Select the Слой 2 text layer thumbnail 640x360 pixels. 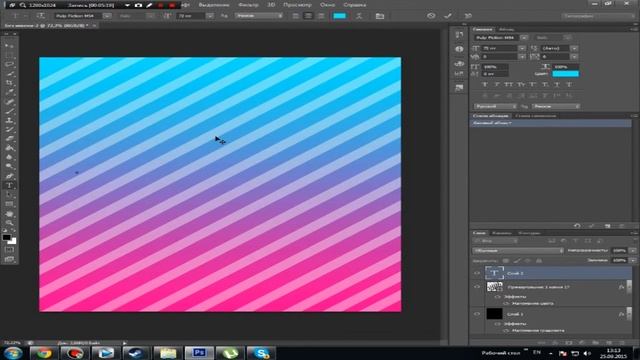pyautogui.click(x=494, y=273)
